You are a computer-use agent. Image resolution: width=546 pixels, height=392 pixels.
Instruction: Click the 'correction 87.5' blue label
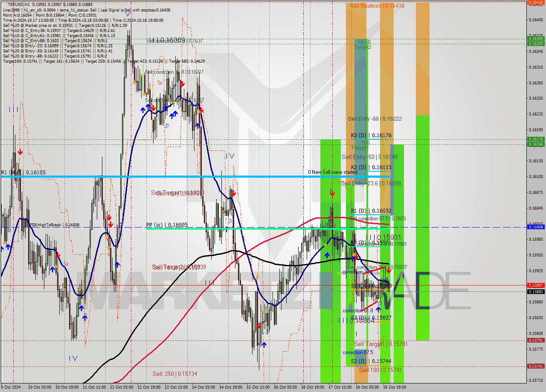[x=358, y=352]
